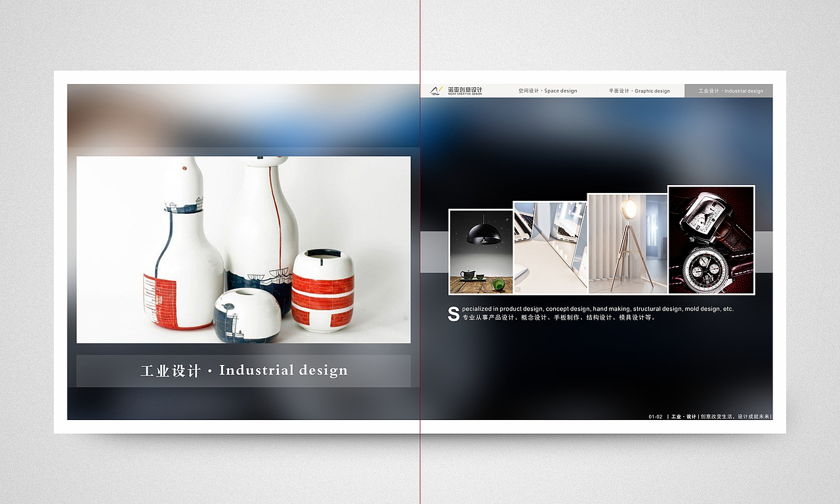Click the Noah Creative Design logo

click(x=457, y=91)
